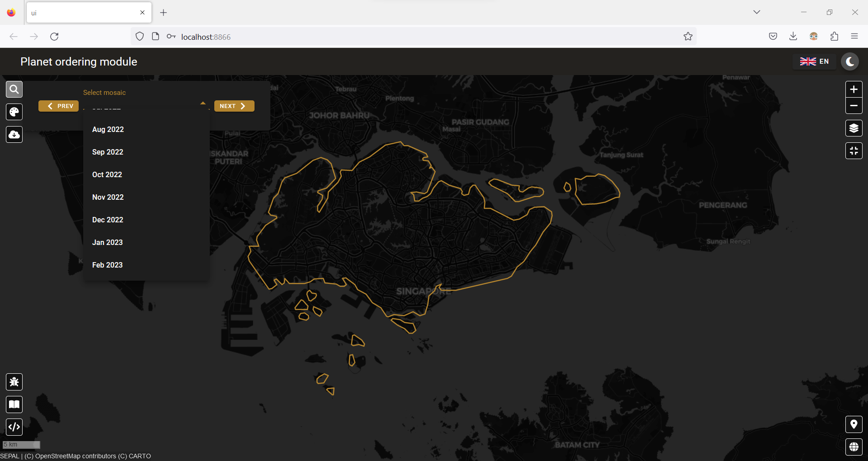Image resolution: width=868 pixels, height=461 pixels.
Task: Click the browser reload button
Action: click(54, 37)
